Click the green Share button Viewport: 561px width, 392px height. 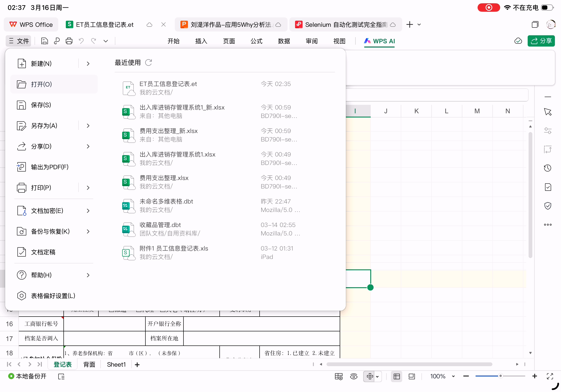tap(541, 41)
